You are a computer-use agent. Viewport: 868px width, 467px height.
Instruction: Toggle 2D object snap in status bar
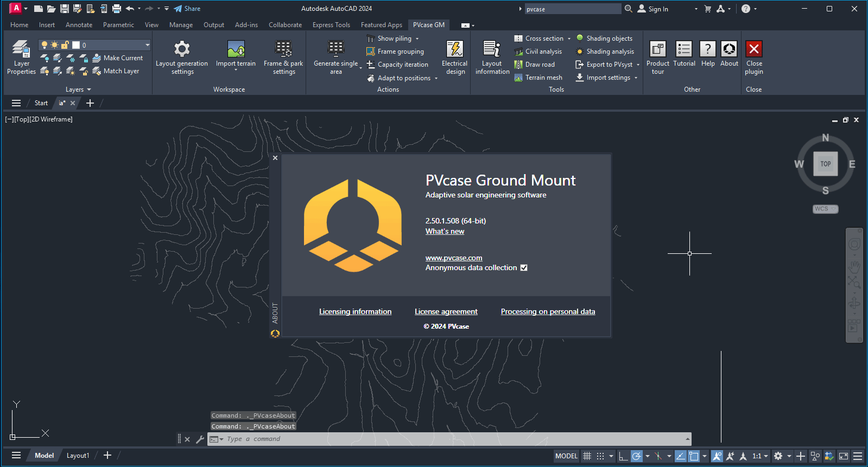pyautogui.click(x=694, y=456)
